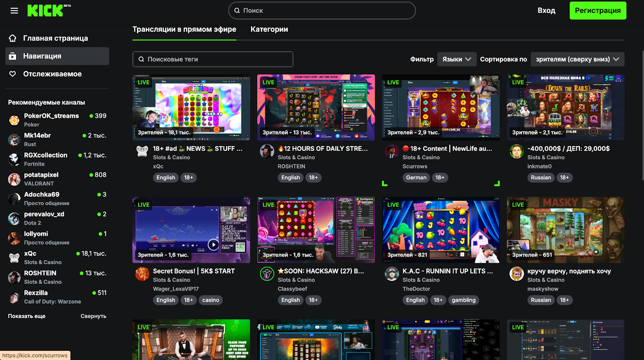Open ROSHTEIN stream thumbnail with 13 тыс. viewers
644x360 pixels.
click(316, 107)
